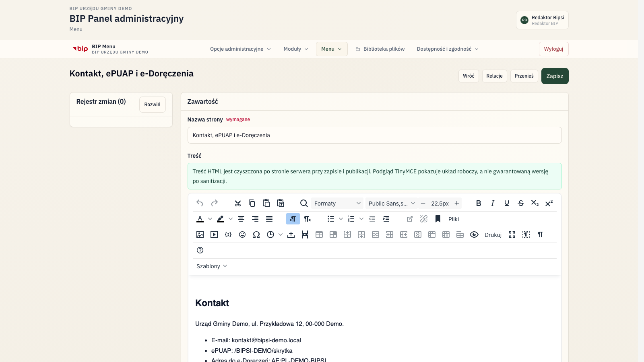The height and width of the screenshot is (362, 644).
Task: Open find and replace with the magnifier icon
Action: coord(304,203)
